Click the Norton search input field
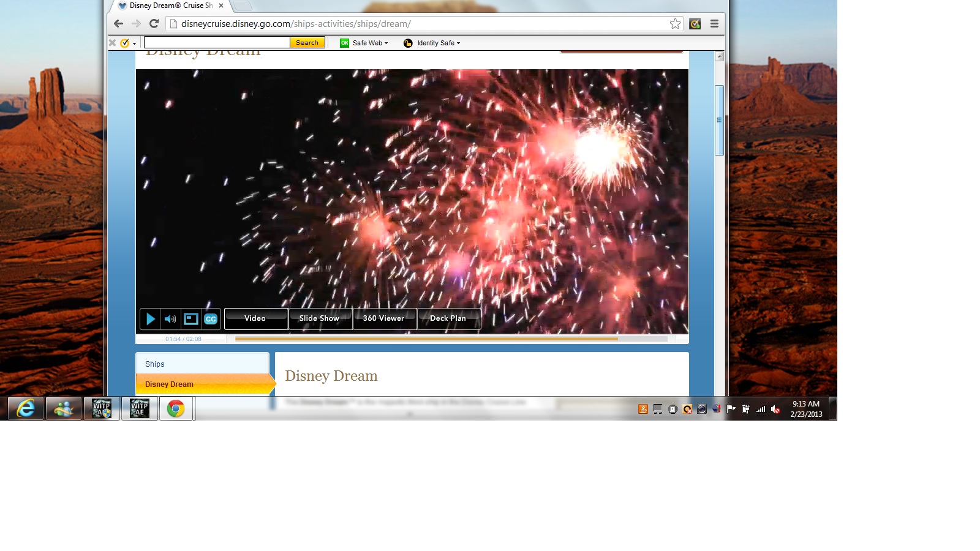980x551 pixels. click(217, 43)
